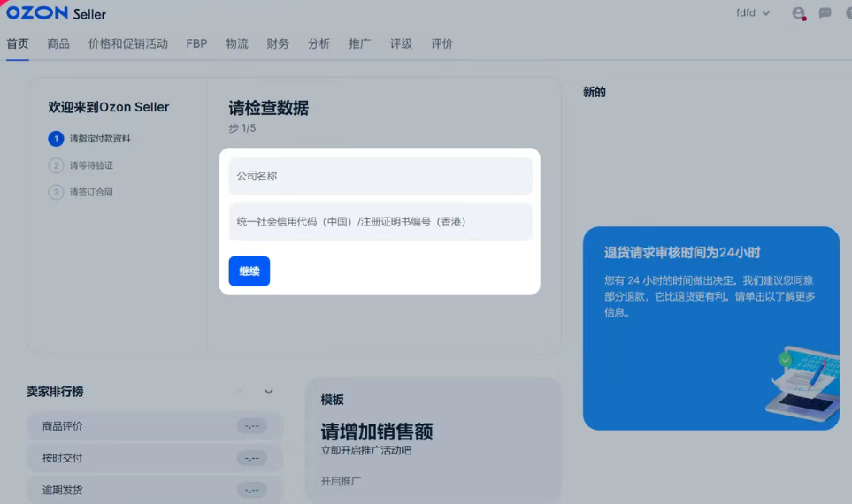The height and width of the screenshot is (504, 852).
Task: Open the chat messages icon
Action: click(x=825, y=13)
